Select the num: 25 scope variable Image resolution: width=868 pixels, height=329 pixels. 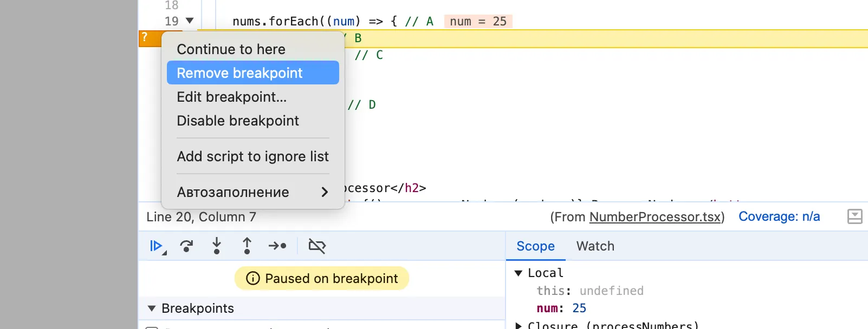point(561,308)
